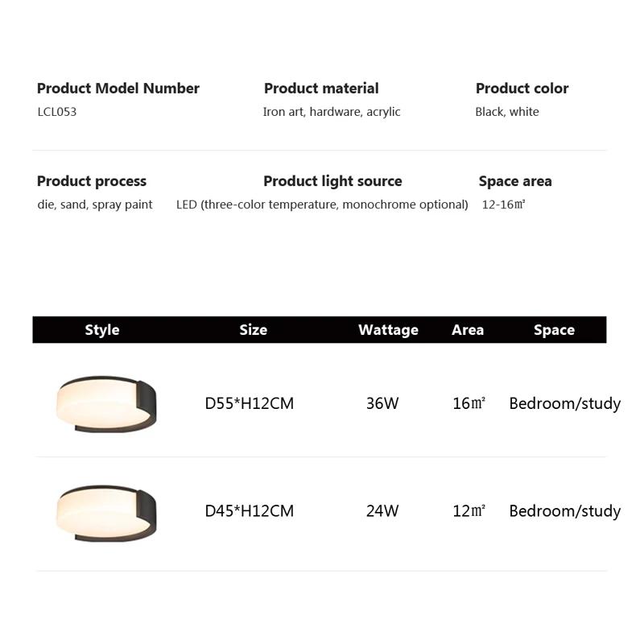644x644 pixels.
Task: Select the Style column header
Action: point(102,330)
